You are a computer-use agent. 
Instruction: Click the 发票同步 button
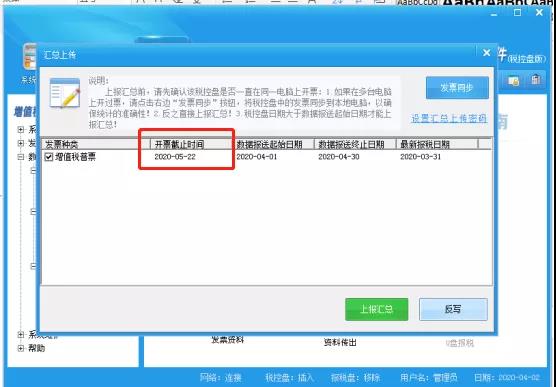click(457, 88)
